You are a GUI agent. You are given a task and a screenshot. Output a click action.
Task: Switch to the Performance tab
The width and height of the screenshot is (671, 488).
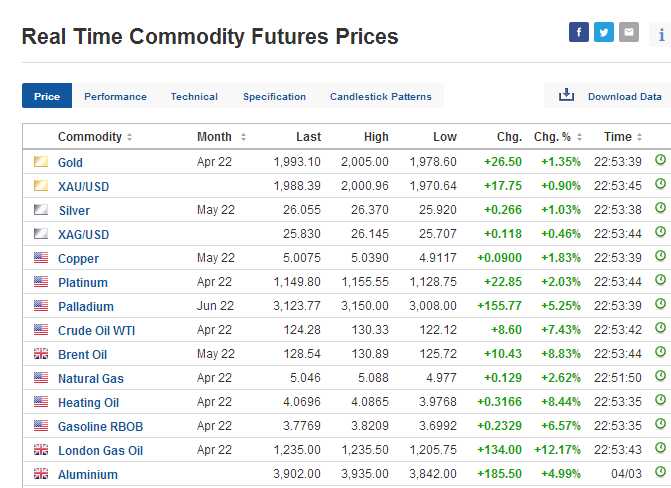click(115, 97)
